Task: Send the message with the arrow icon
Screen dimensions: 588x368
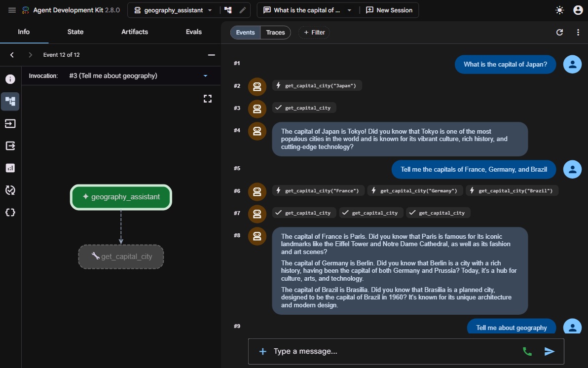Action: 550,352
